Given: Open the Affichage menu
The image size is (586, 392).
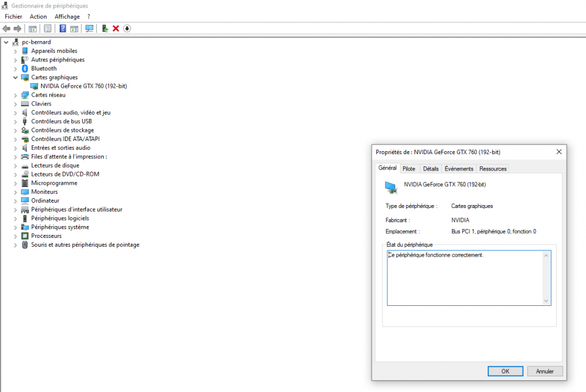Looking at the screenshot, I should [x=67, y=16].
